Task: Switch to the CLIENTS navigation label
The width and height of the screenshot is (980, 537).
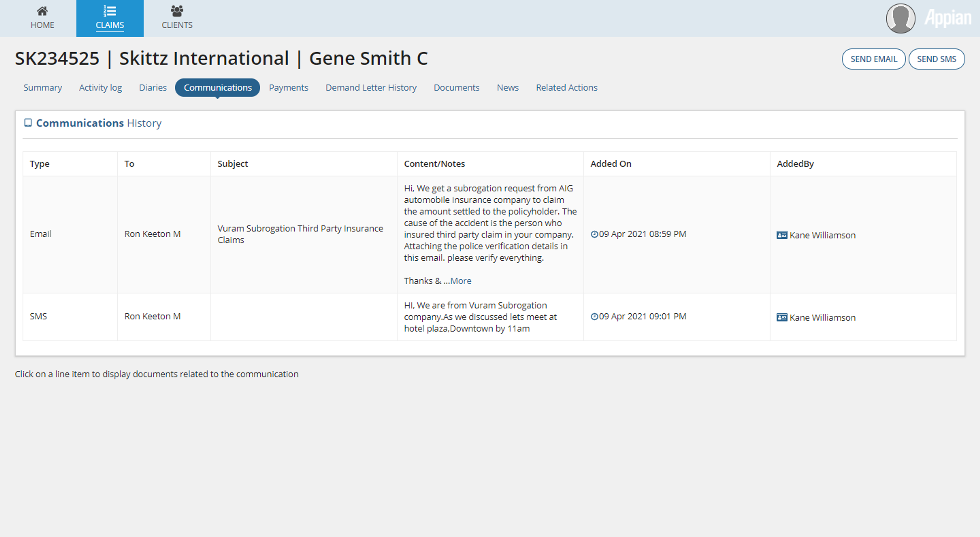Action: click(177, 25)
